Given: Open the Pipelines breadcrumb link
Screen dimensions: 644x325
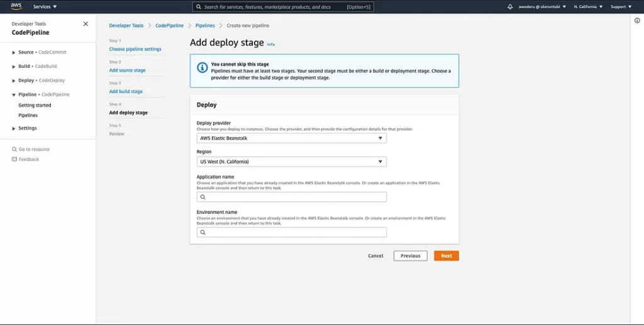Looking at the screenshot, I should pos(205,26).
